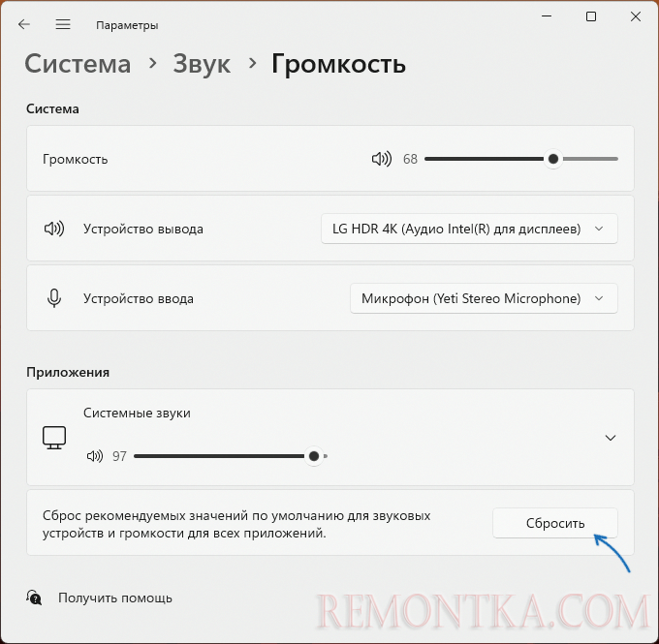This screenshot has height=644, width=659.
Task: Maximize the Settings window
Action: [591, 16]
